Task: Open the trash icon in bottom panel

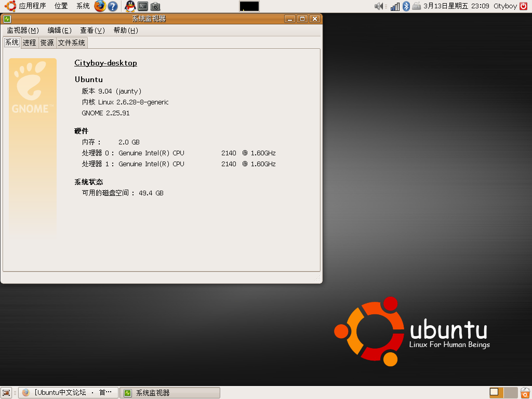Action: click(525, 393)
